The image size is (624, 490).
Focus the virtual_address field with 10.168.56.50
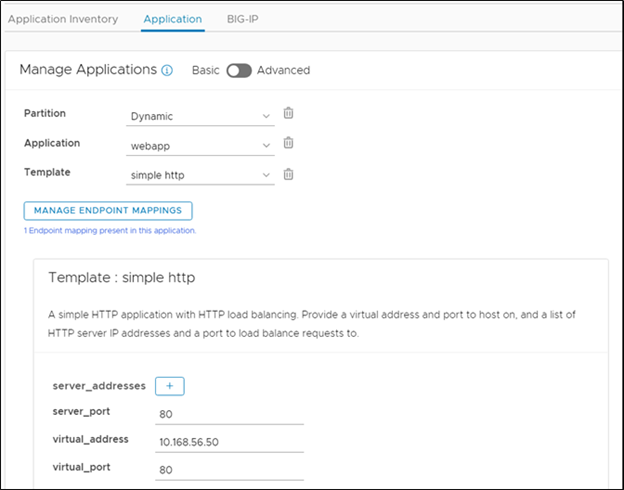pyautogui.click(x=229, y=440)
